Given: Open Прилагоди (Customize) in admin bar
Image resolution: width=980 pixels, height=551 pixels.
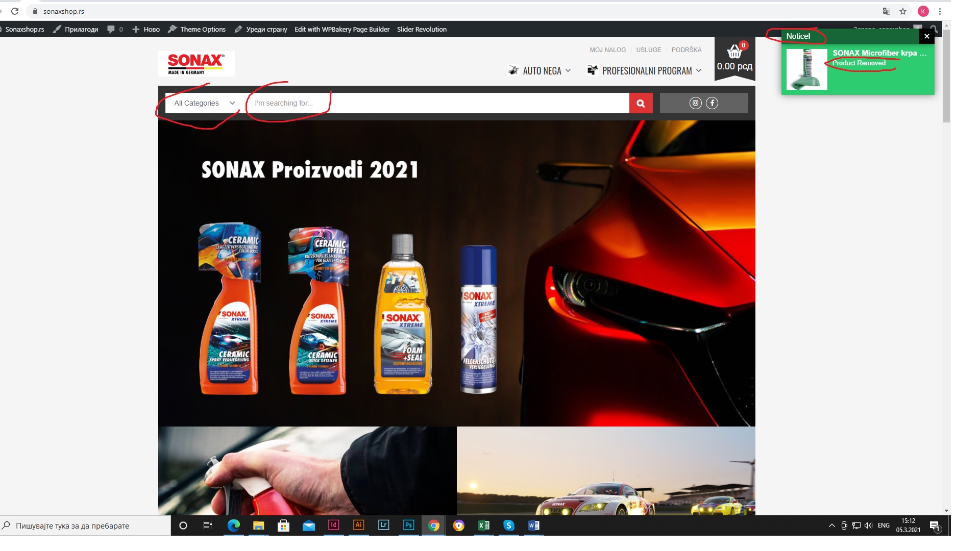Looking at the screenshot, I should 76,30.
